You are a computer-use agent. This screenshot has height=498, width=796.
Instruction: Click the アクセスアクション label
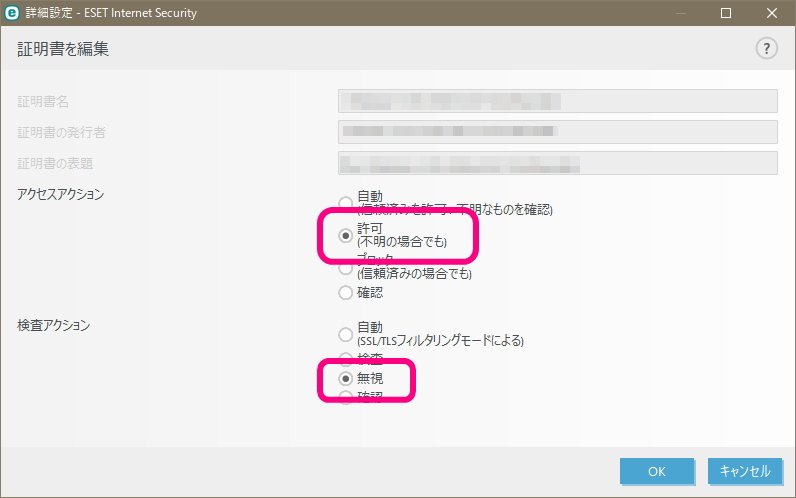pyautogui.click(x=60, y=194)
